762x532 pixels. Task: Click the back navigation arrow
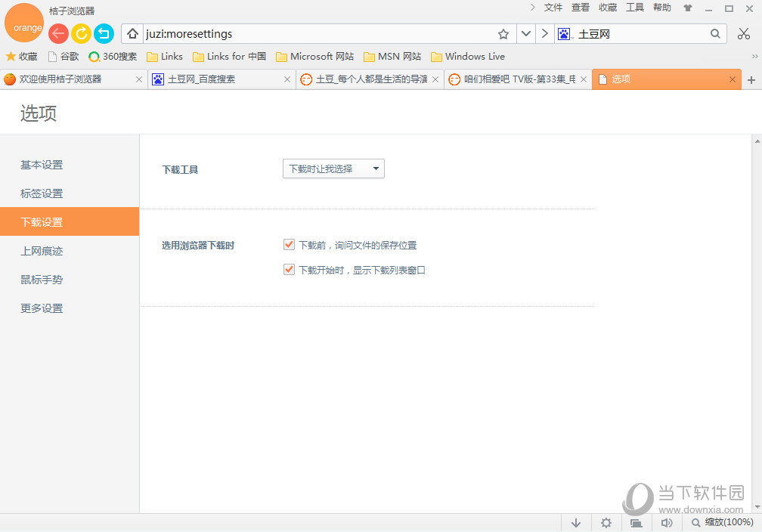click(x=58, y=33)
